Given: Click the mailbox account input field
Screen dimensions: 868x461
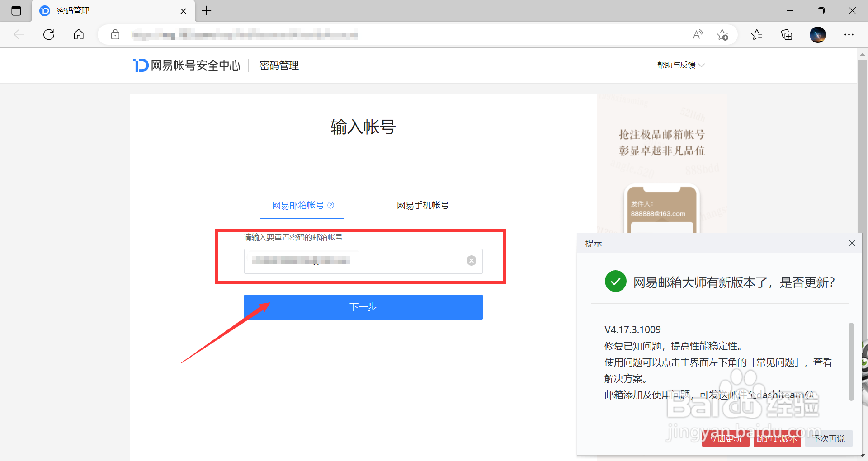Looking at the screenshot, I should click(363, 261).
